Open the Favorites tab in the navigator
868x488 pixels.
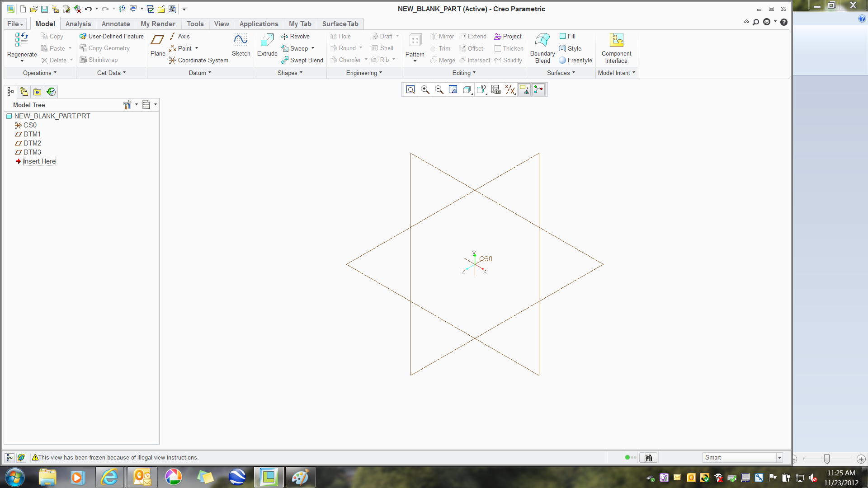point(38,92)
